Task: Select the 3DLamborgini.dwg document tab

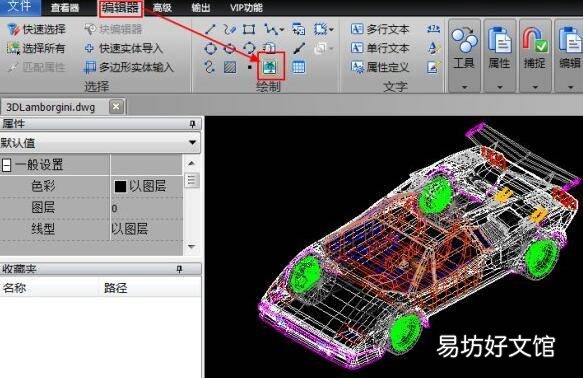Action: click(51, 107)
